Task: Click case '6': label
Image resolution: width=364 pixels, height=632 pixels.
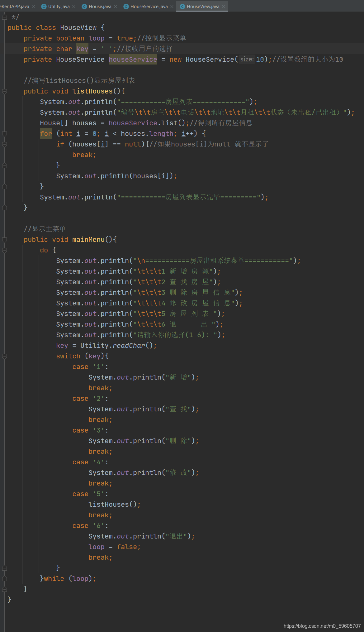Action: pos(90,525)
